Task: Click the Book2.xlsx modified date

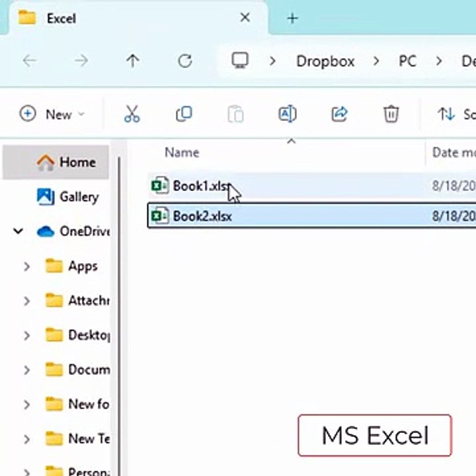Action: (x=454, y=216)
